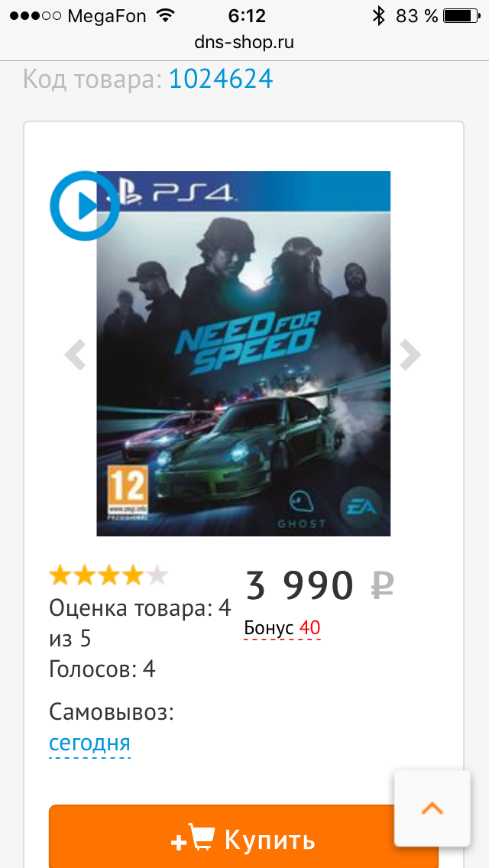Tap the cart icon on Купить button
This screenshot has height=868, width=489.
[x=201, y=840]
